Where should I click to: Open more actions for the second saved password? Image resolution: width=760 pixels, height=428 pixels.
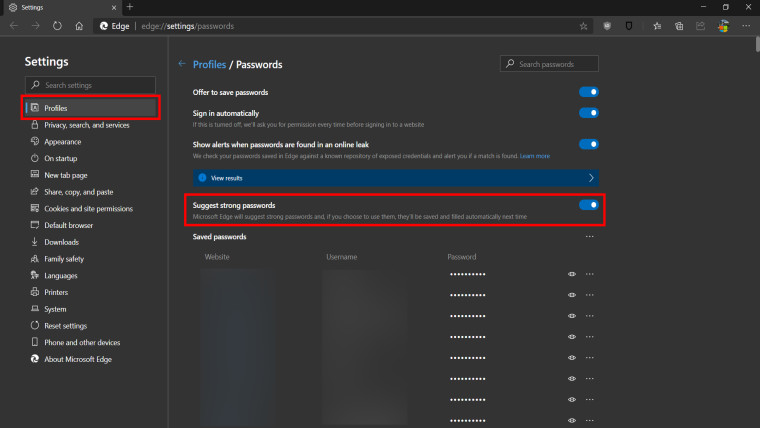[x=589, y=295]
